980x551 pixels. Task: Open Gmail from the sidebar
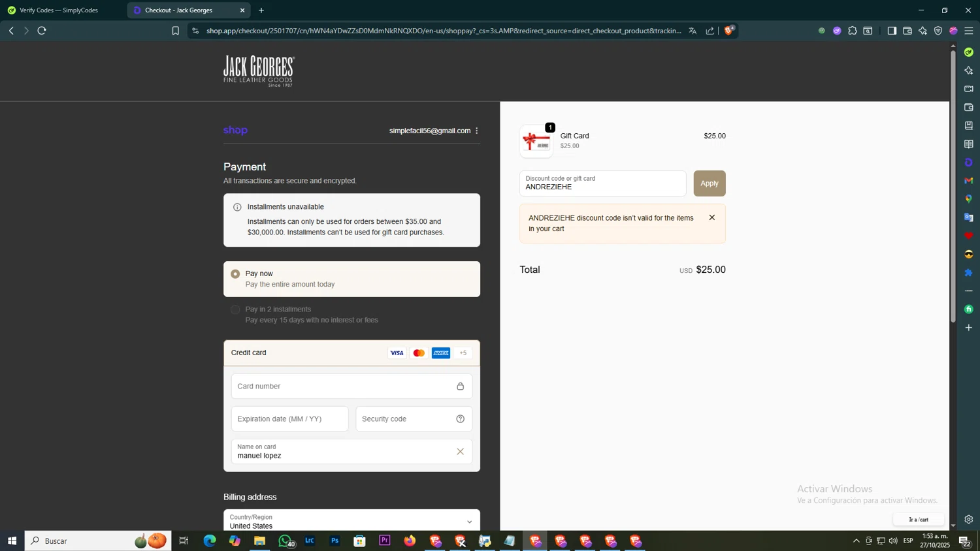[x=969, y=181]
